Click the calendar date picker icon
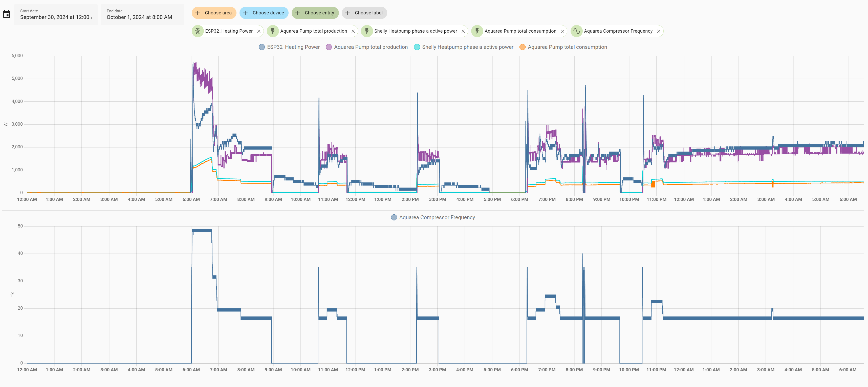 6,14
